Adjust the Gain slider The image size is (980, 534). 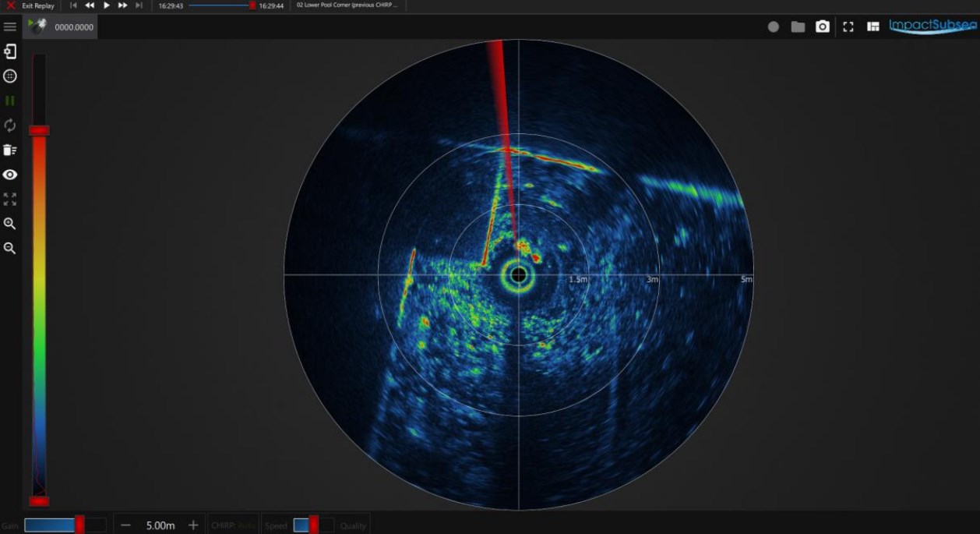click(x=80, y=525)
